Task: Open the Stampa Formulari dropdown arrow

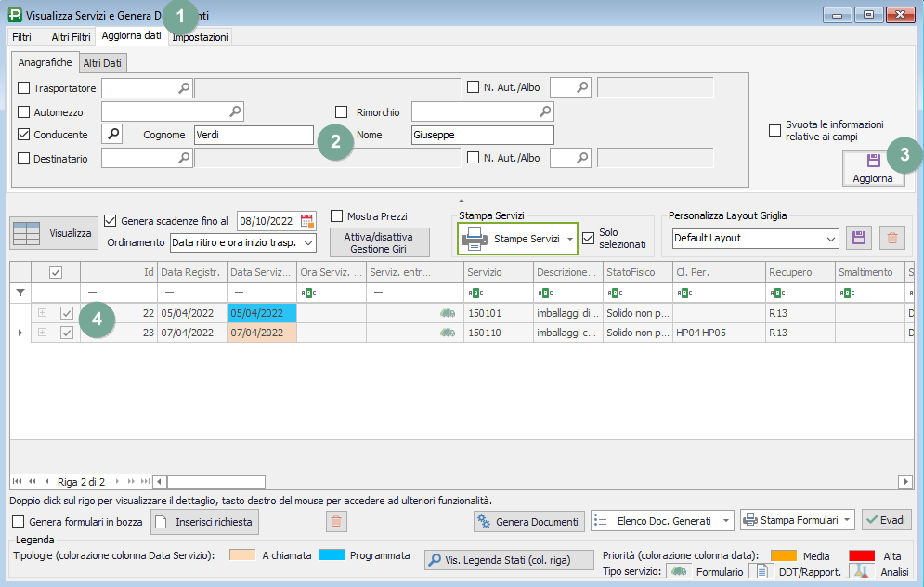Action: 848,520
